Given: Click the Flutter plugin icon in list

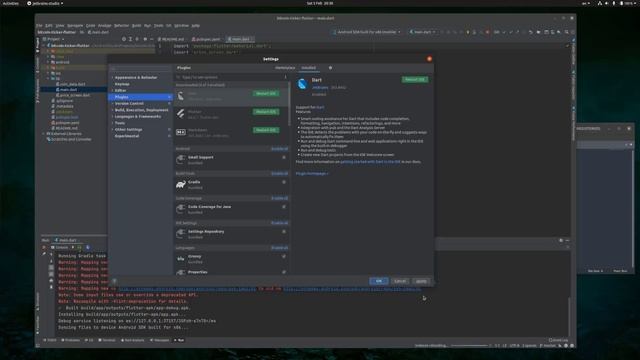Looking at the screenshot, I should coord(181,114).
